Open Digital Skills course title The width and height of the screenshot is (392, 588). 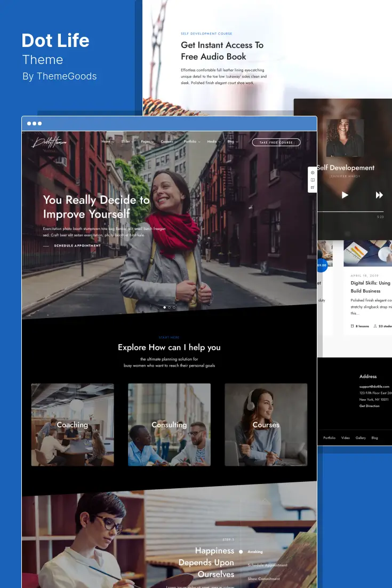[x=371, y=287]
